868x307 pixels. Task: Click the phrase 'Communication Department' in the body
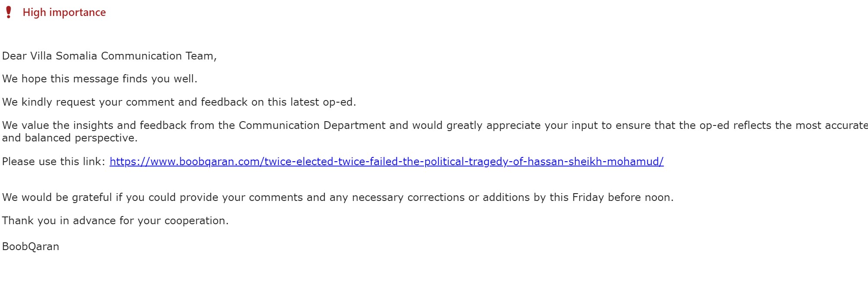coord(312,125)
